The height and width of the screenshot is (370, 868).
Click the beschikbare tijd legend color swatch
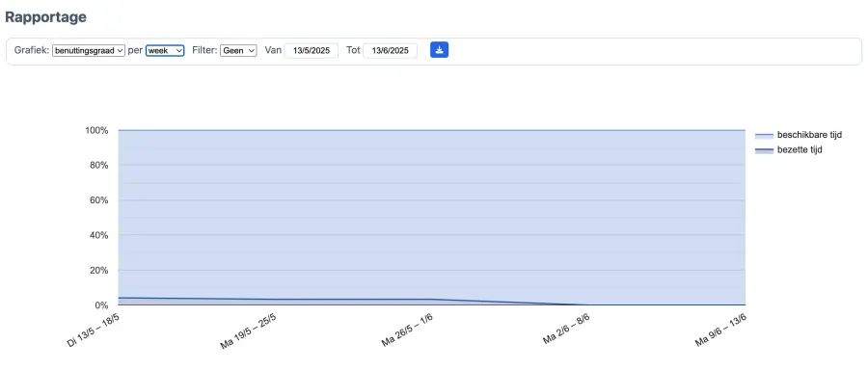[x=764, y=135]
